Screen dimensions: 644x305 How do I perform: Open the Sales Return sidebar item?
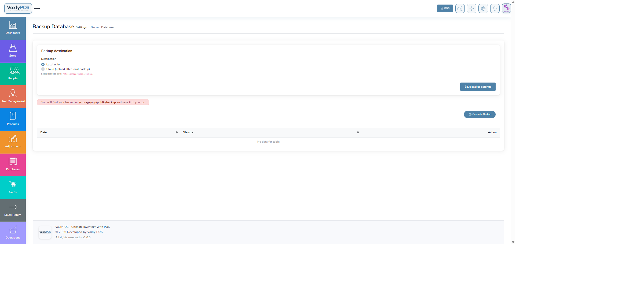(13, 210)
